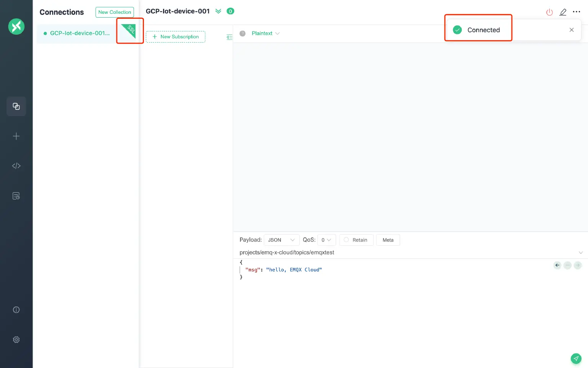This screenshot has width=588, height=368.
Task: Click the New Subscription button
Action: pyautogui.click(x=176, y=37)
